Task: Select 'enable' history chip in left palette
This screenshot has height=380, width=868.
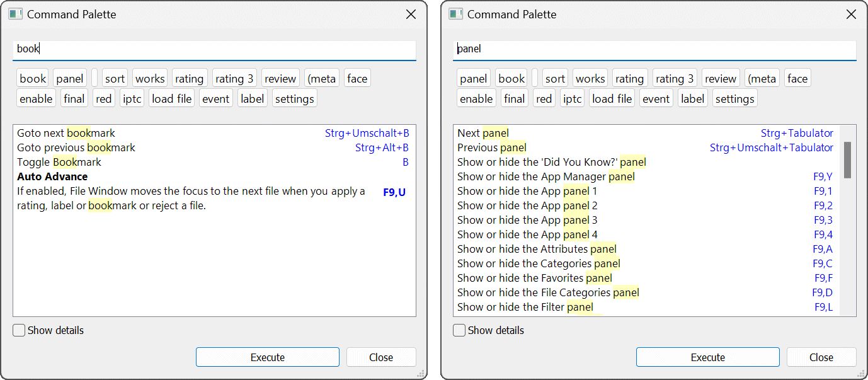Action: pyautogui.click(x=36, y=99)
